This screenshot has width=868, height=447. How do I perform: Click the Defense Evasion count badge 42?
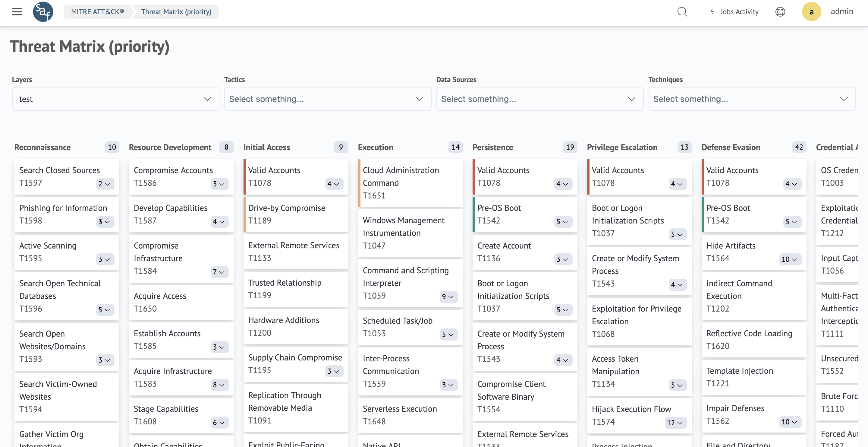click(x=799, y=147)
